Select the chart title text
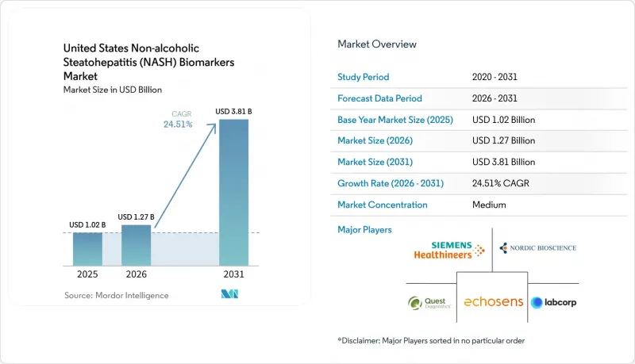 tap(148, 62)
